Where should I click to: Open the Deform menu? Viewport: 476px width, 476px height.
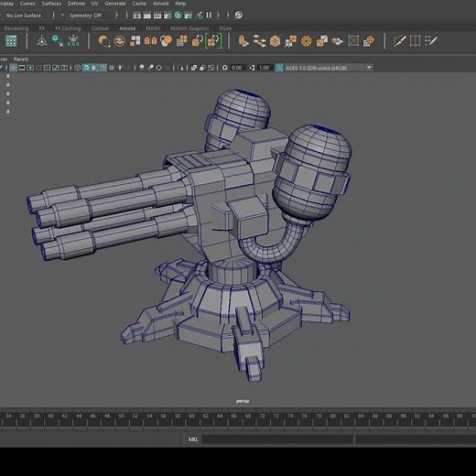tap(76, 4)
